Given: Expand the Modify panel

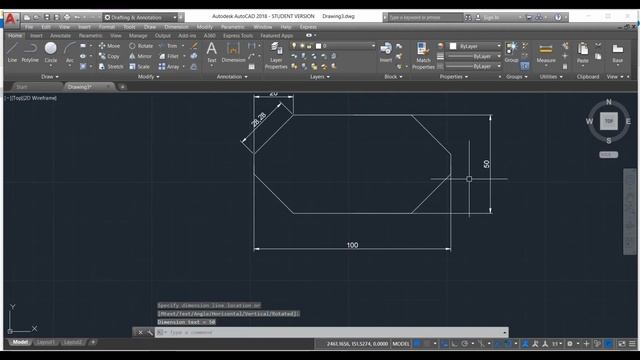Looking at the screenshot, I should (x=149, y=77).
